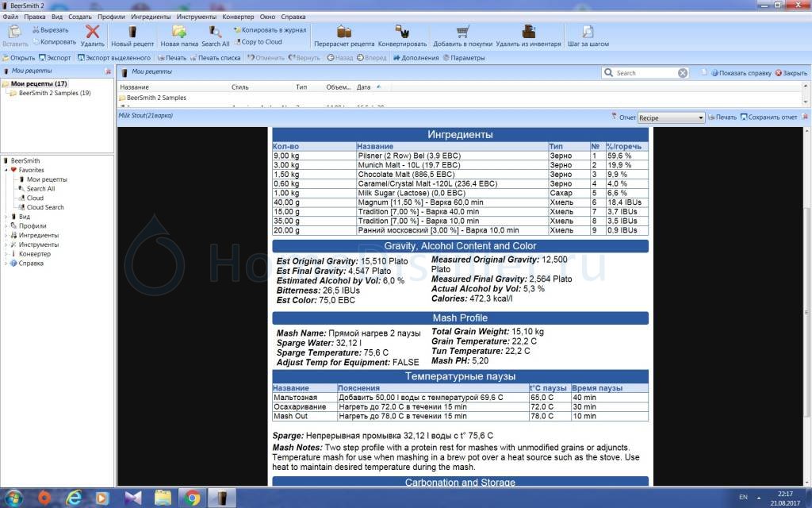Collapse the Favorites tree node

[6, 170]
